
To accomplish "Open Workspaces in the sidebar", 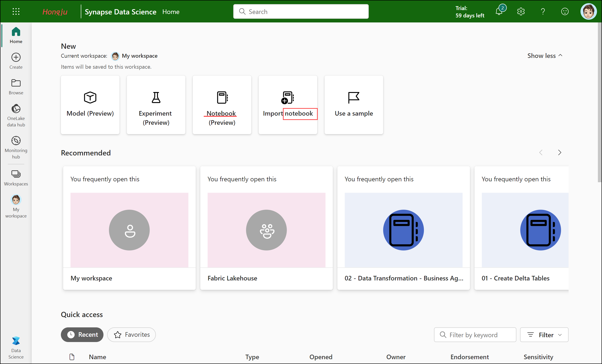I will point(16,178).
